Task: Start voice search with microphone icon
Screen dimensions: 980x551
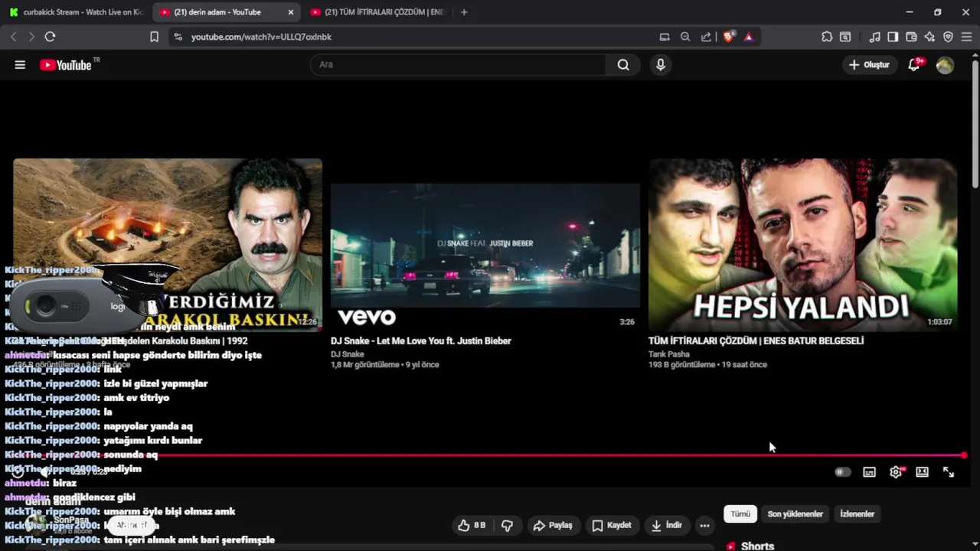Action: click(661, 65)
